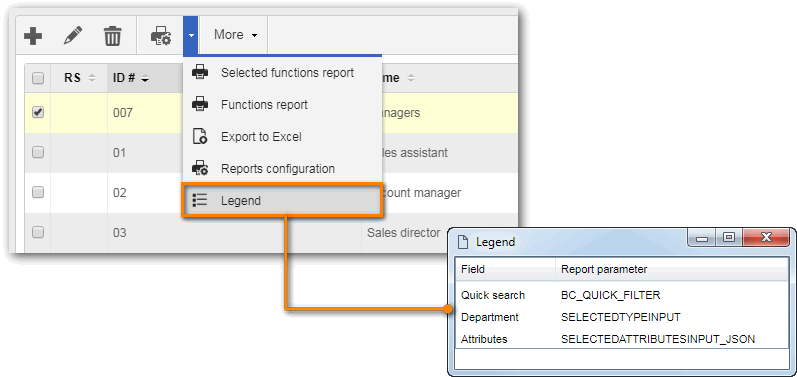Click the Export to Excel file icon
The height and width of the screenshot is (377, 797).
(x=200, y=137)
